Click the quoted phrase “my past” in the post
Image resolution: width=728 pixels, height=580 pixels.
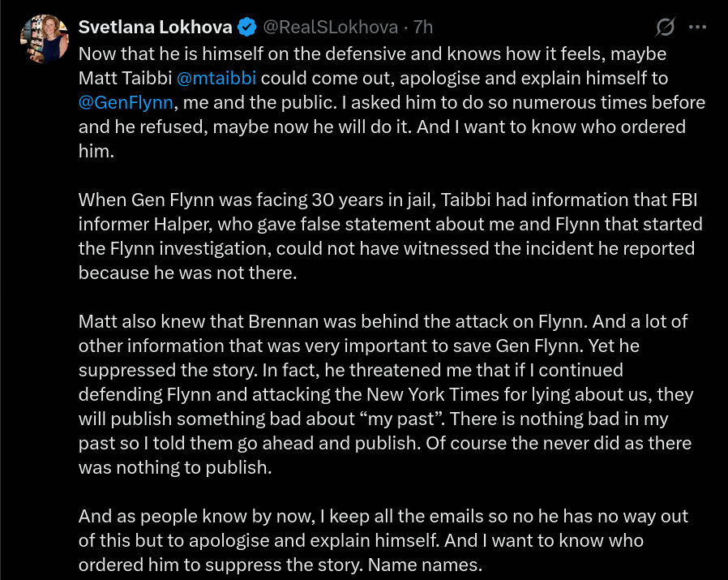pos(401,419)
